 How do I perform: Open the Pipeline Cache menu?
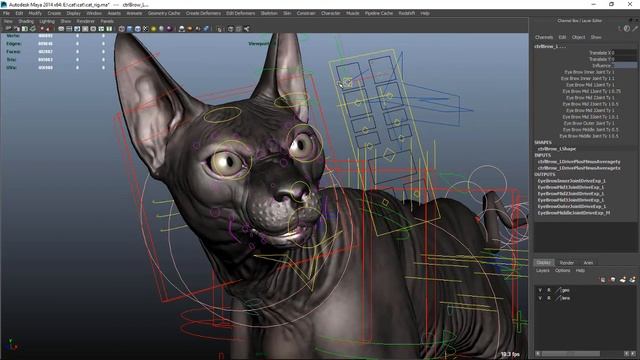tap(379, 13)
